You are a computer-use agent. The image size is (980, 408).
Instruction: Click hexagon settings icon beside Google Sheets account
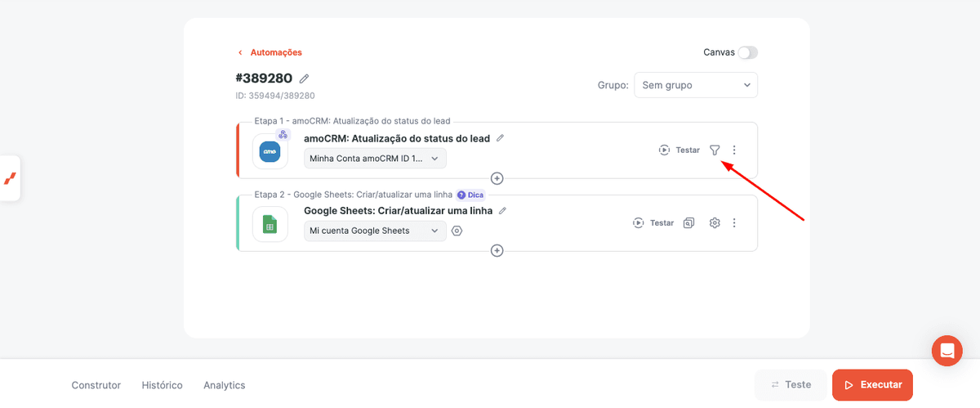point(457,231)
